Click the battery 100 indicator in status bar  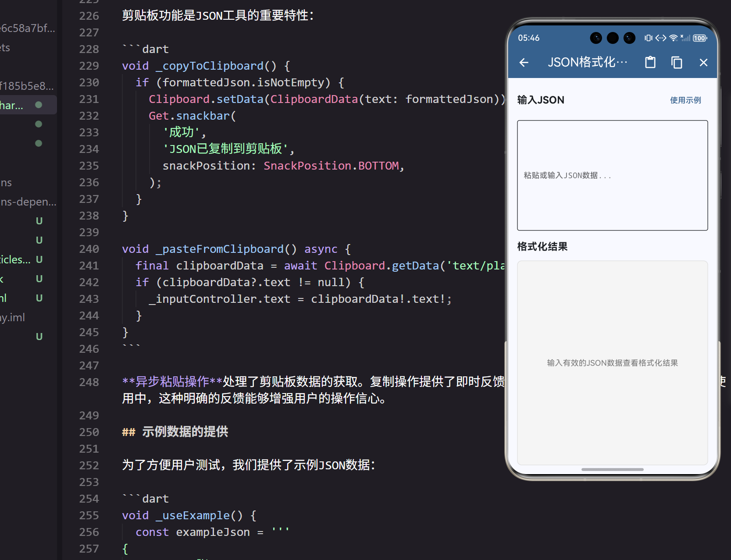(700, 38)
